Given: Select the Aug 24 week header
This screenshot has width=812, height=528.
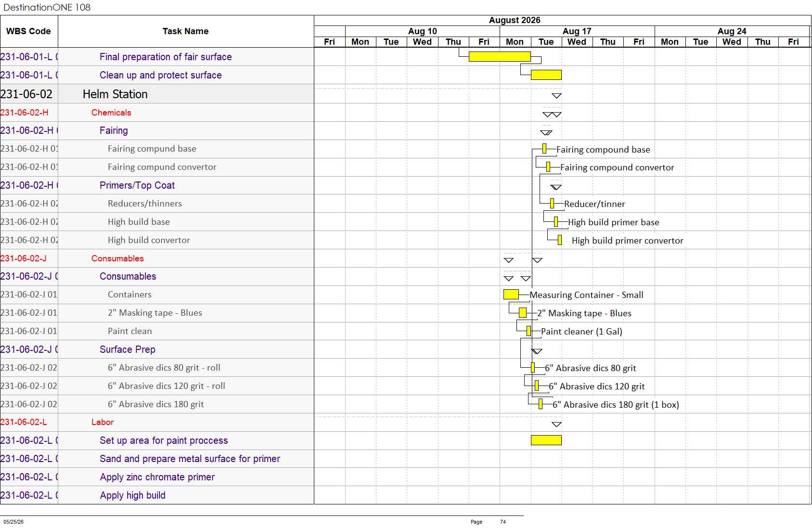Looking at the screenshot, I should pyautogui.click(x=732, y=31).
